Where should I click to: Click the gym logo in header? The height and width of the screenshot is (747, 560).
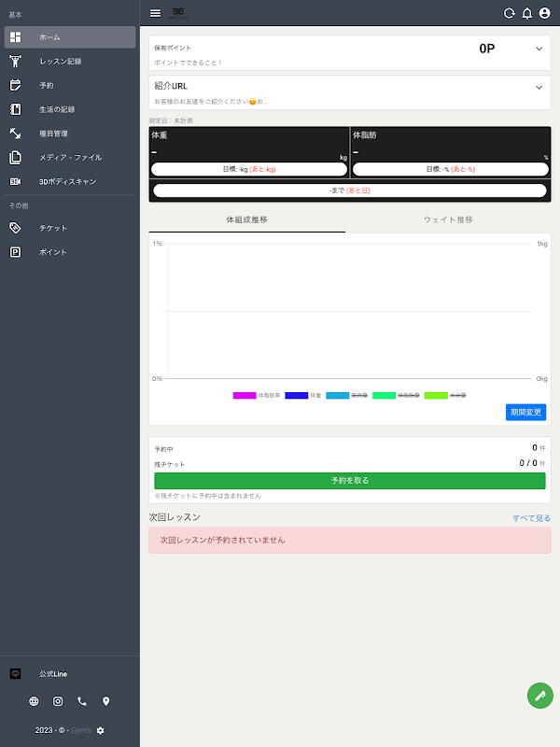point(178,13)
